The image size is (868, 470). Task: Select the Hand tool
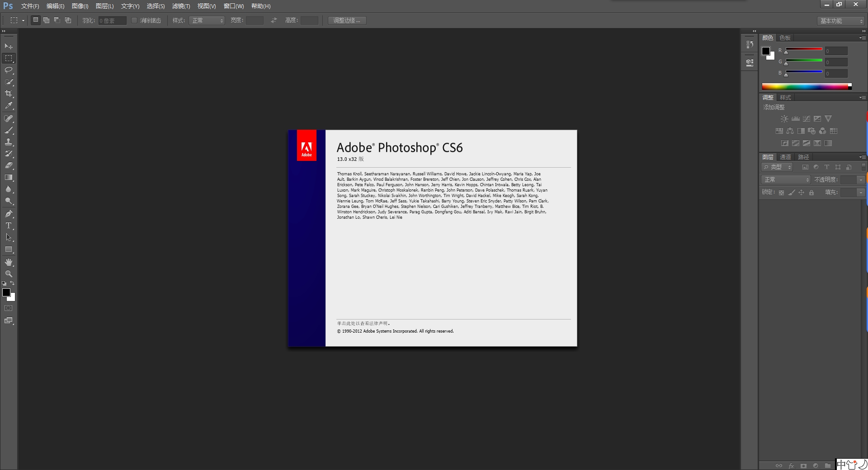[8, 262]
